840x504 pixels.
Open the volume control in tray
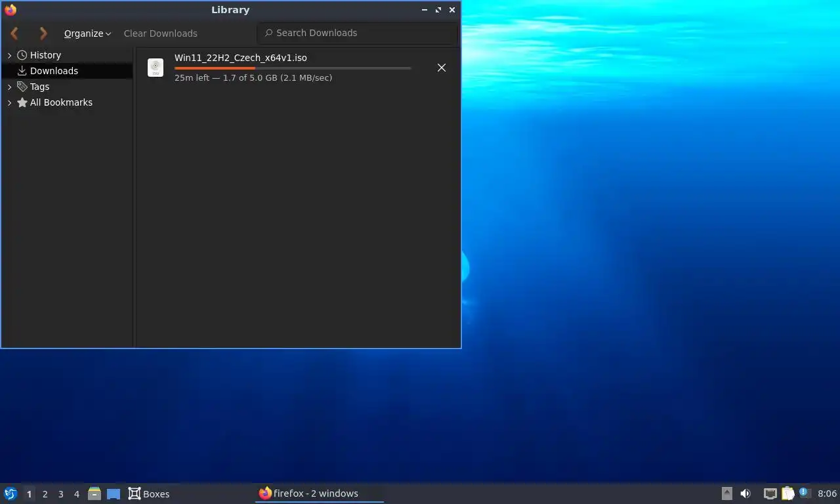[x=745, y=493]
